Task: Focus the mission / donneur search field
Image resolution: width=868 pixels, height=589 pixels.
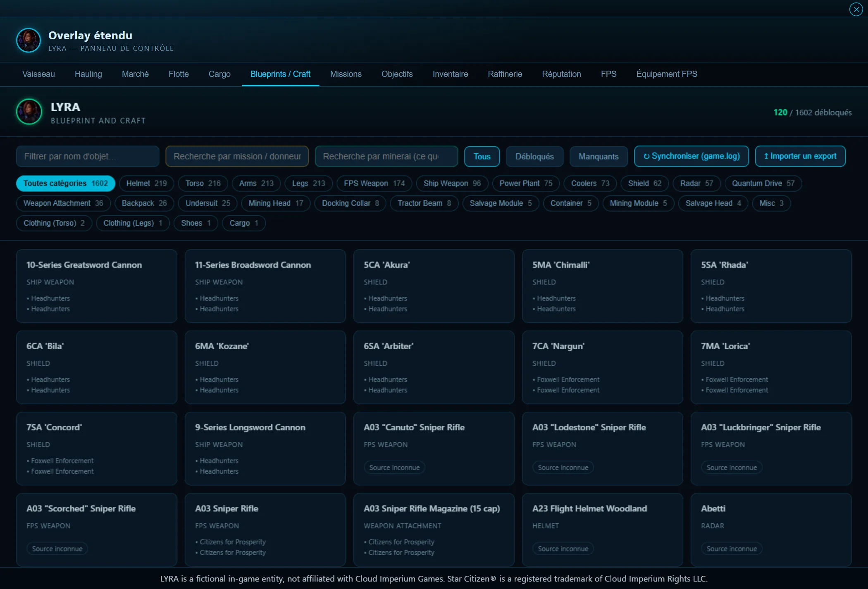Action: (x=237, y=156)
